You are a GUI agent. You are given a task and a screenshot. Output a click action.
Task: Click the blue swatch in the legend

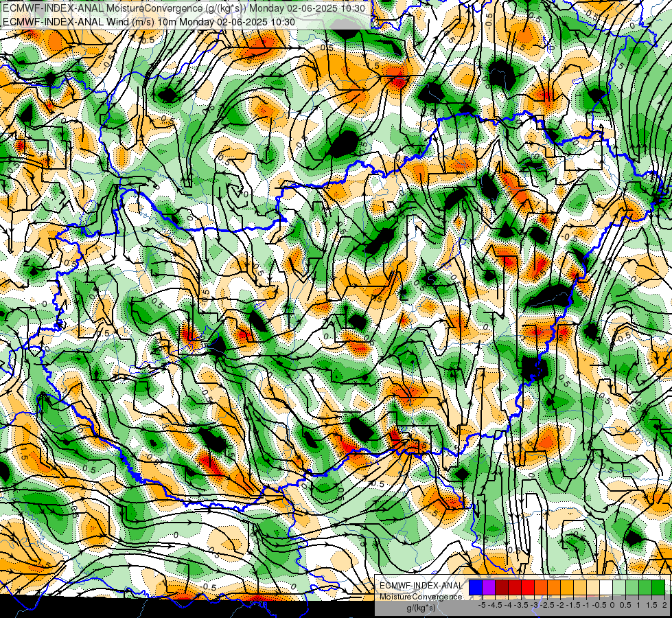tap(476, 588)
